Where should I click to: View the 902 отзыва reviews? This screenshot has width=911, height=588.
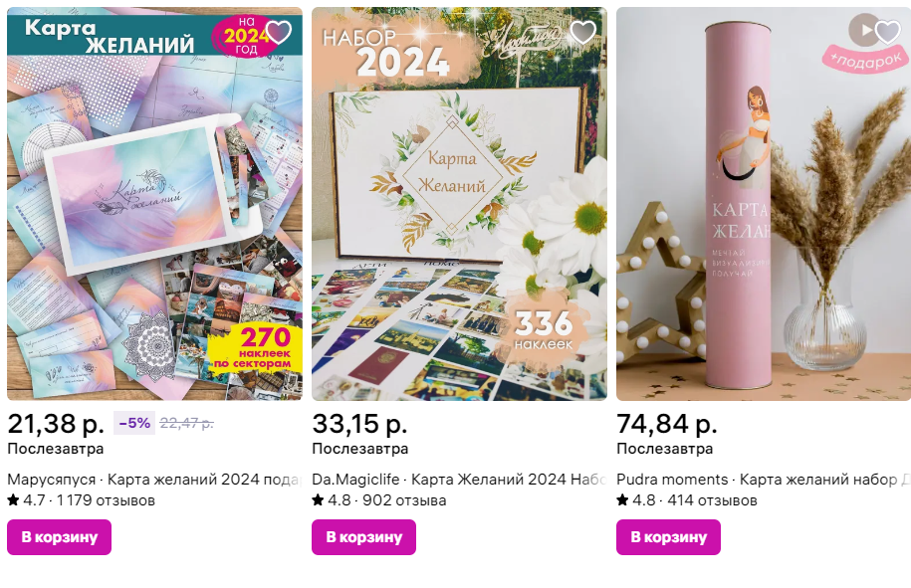point(404,499)
